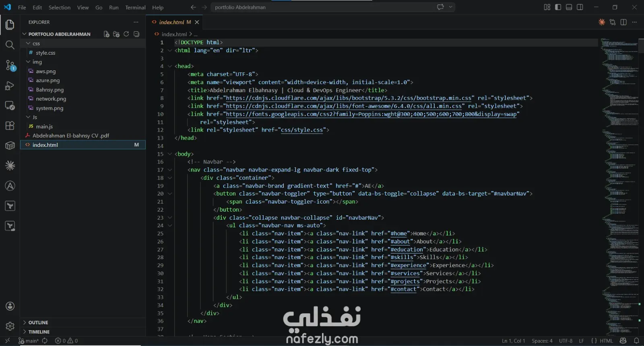The height and width of the screenshot is (346, 644).
Task: Open the Edit menu
Action: [37, 7]
